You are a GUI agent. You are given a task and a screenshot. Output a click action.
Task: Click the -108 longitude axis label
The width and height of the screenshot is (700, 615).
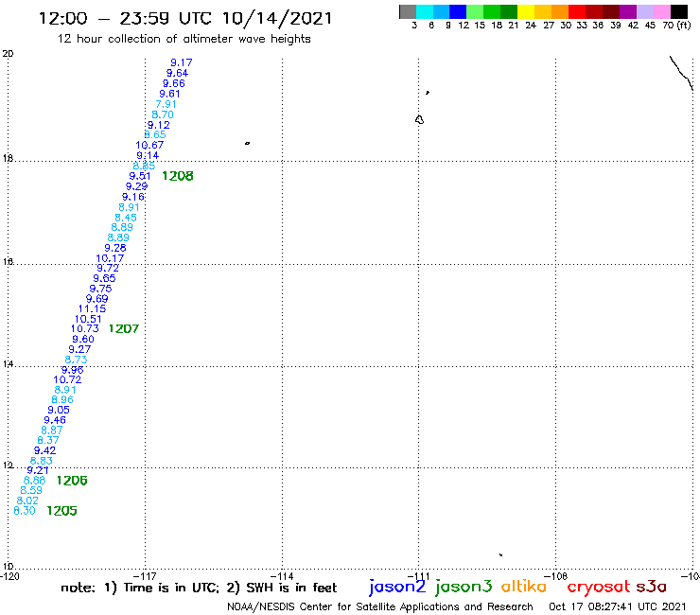coord(556,576)
